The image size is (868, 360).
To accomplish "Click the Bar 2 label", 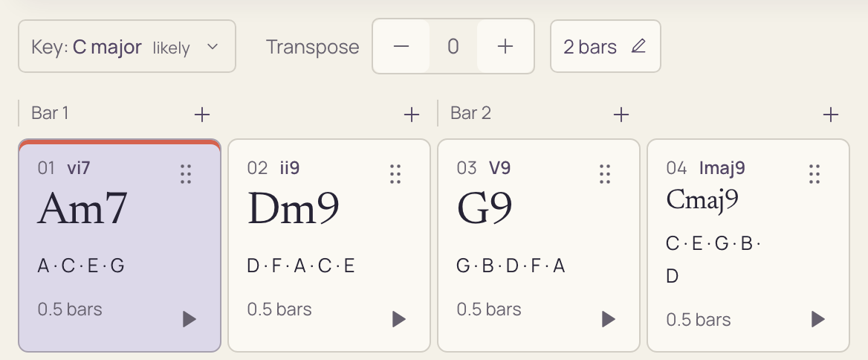I will [x=470, y=113].
